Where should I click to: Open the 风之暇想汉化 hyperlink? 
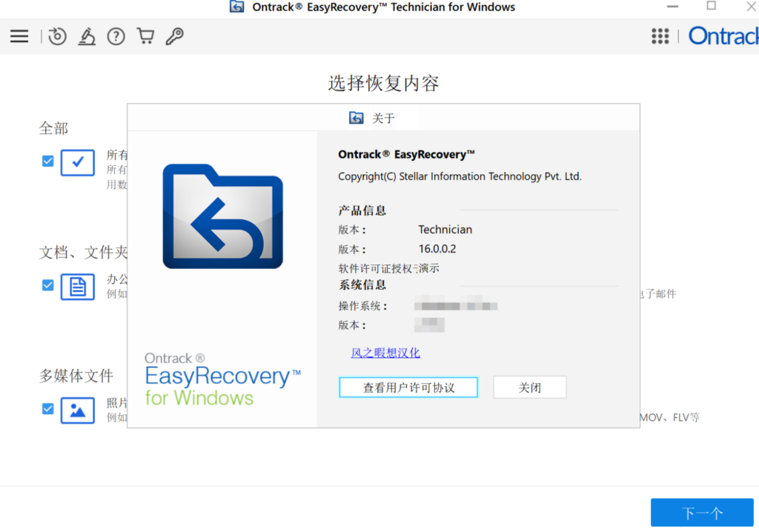coord(385,353)
